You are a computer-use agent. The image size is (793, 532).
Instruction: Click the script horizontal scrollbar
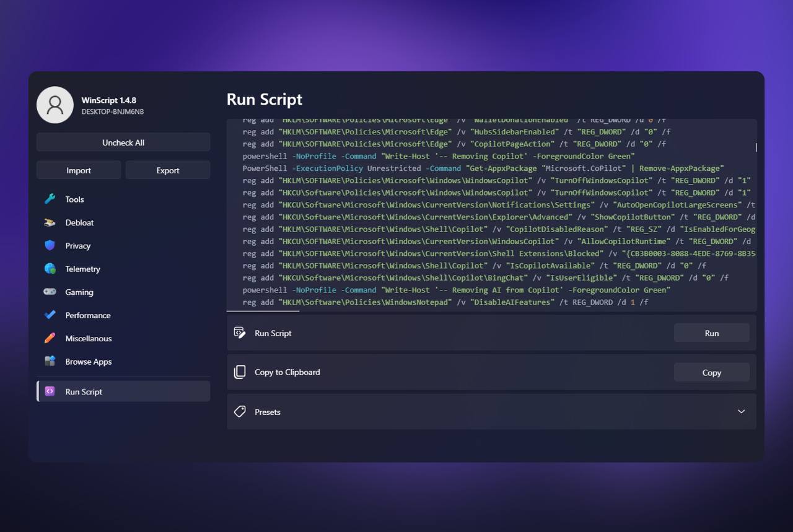(263, 311)
